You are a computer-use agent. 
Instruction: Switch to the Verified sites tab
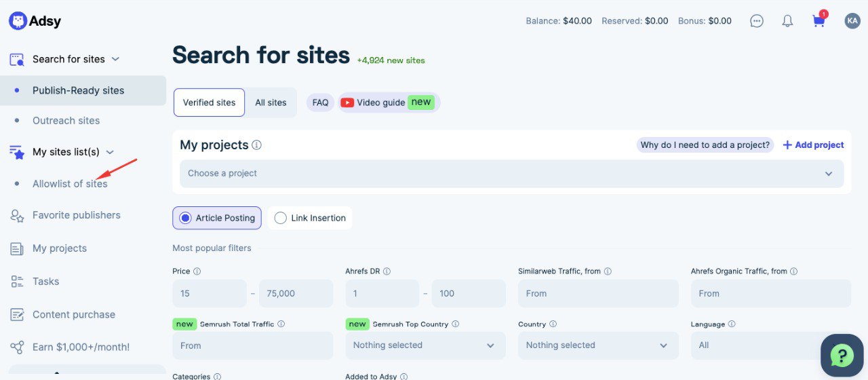pos(209,102)
